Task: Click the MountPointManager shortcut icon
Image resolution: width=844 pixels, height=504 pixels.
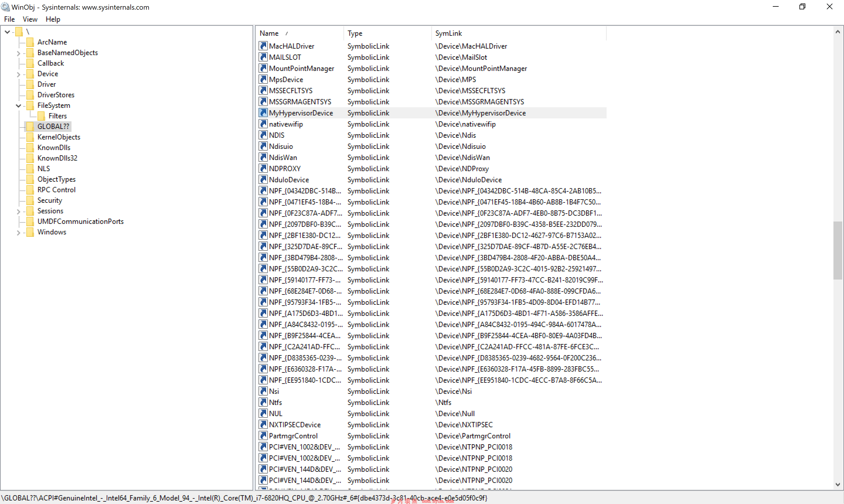Action: click(263, 68)
